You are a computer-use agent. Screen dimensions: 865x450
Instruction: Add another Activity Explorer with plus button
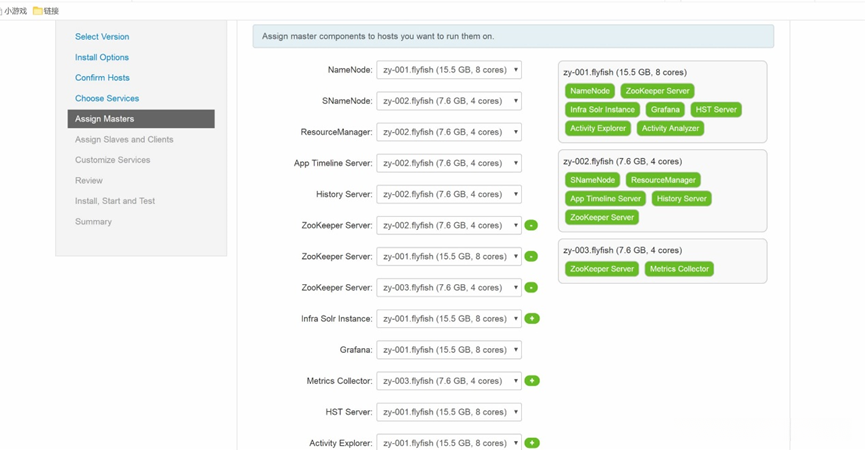532,443
